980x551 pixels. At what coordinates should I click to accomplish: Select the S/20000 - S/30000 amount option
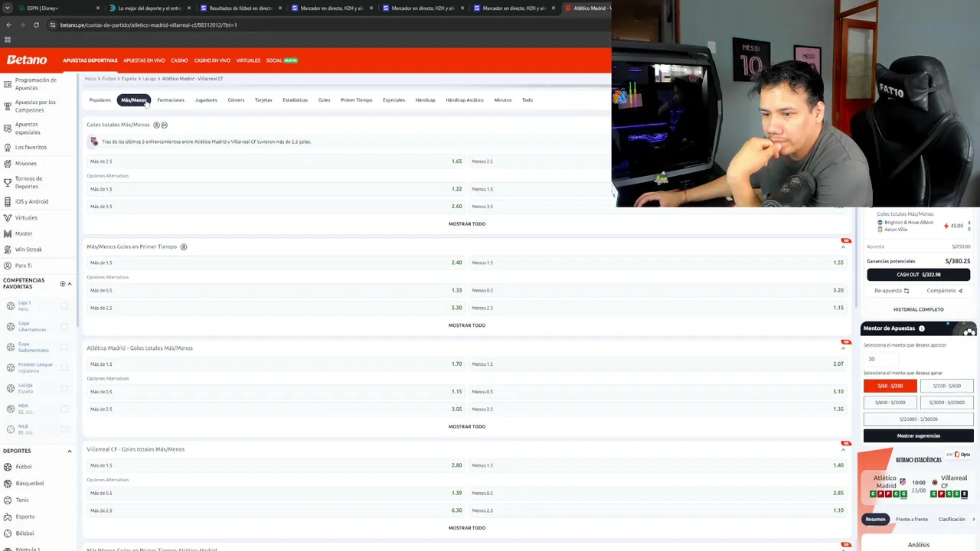click(x=918, y=419)
